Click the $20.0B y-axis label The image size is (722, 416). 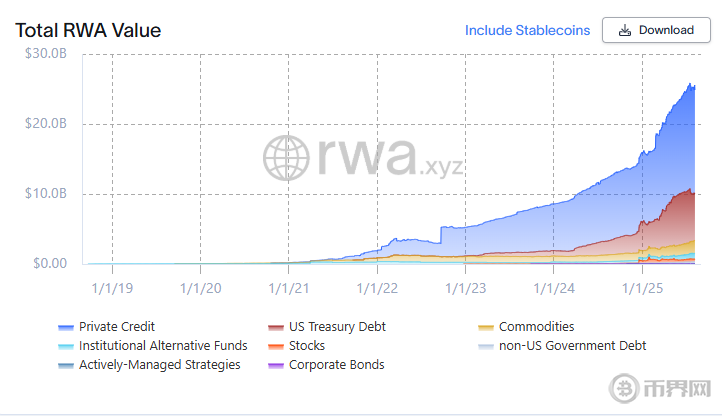(x=45, y=124)
